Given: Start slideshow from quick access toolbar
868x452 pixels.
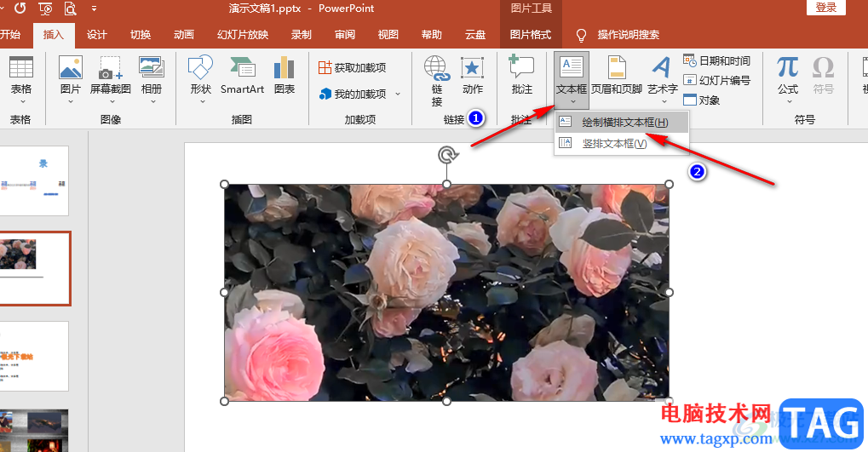Looking at the screenshot, I should pos(45,9).
